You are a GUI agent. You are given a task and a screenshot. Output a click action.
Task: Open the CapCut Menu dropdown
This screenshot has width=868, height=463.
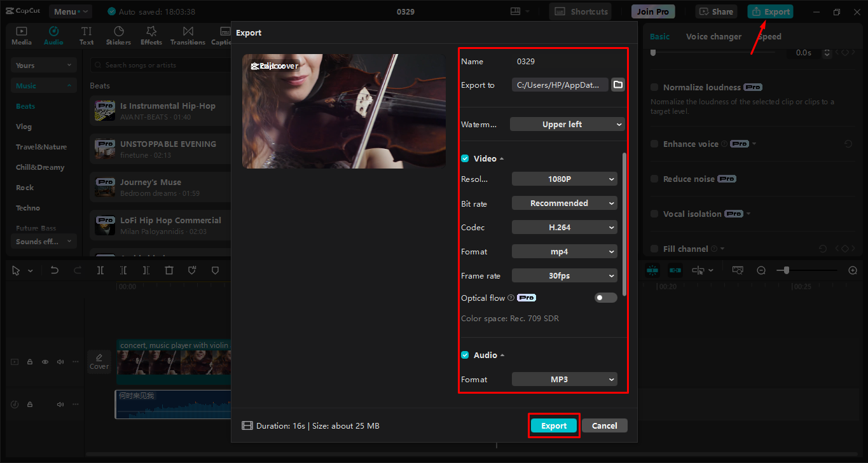(70, 11)
